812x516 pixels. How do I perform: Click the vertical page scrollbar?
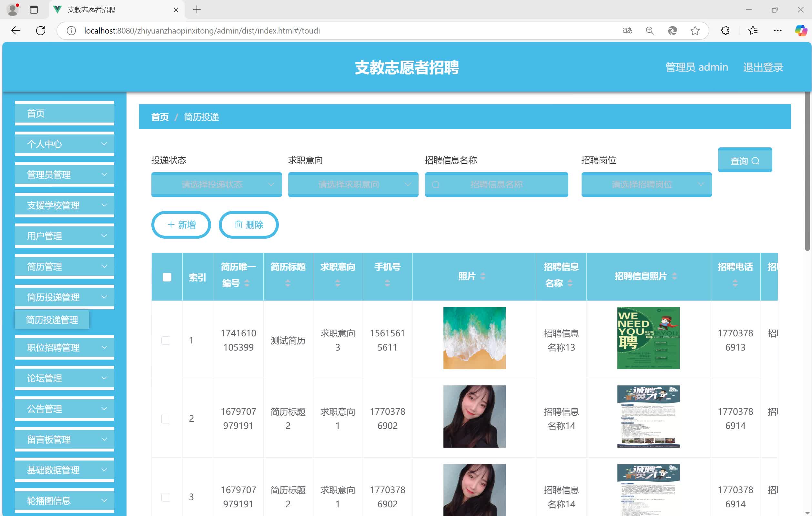(807, 172)
